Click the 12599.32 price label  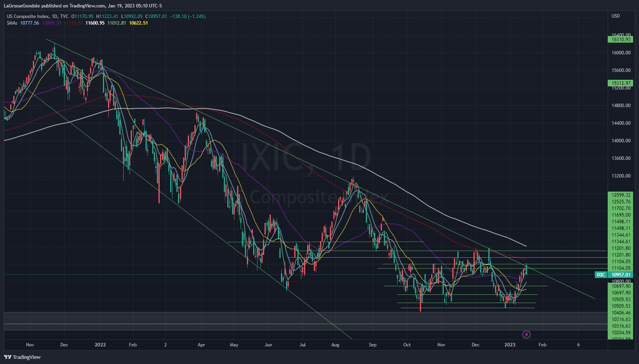[x=621, y=195]
